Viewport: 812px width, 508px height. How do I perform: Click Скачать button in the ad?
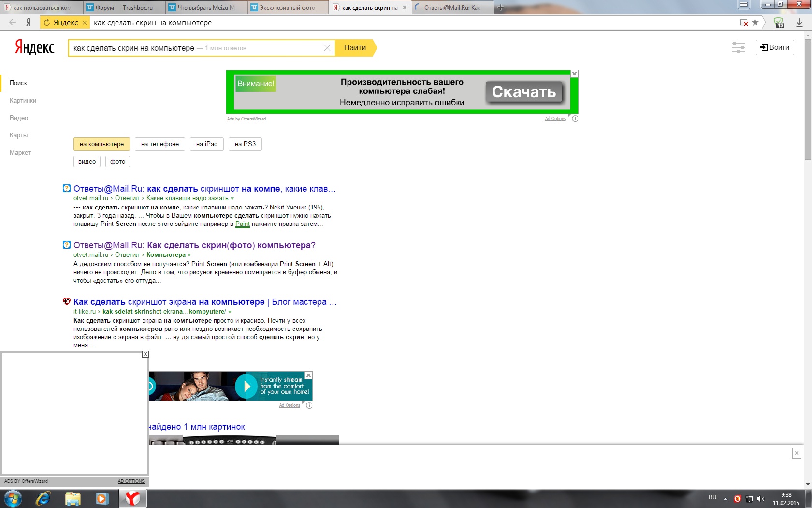524,91
